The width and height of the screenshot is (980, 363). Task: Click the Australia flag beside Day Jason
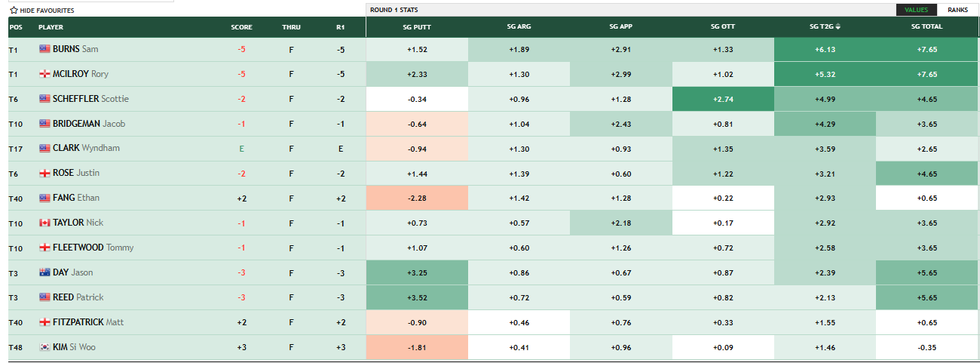(44, 272)
